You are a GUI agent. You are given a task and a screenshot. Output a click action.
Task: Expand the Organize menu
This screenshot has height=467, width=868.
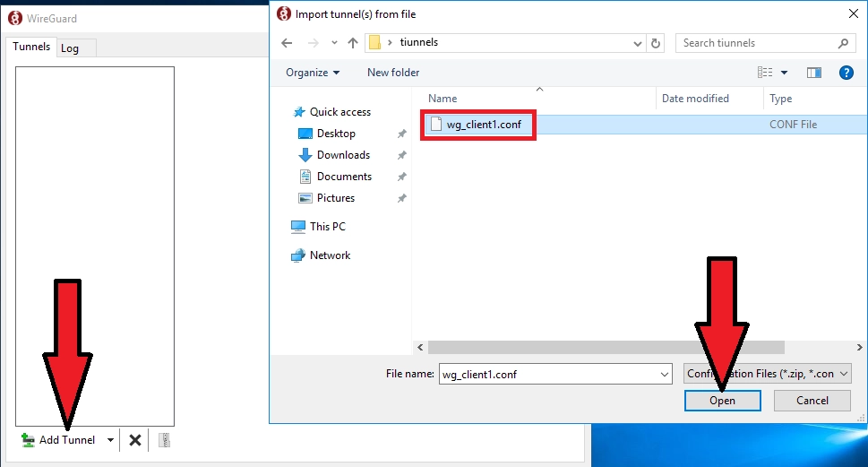pyautogui.click(x=313, y=73)
